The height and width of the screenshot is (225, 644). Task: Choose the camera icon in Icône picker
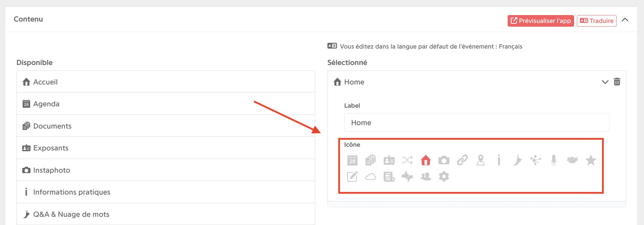coord(444,160)
